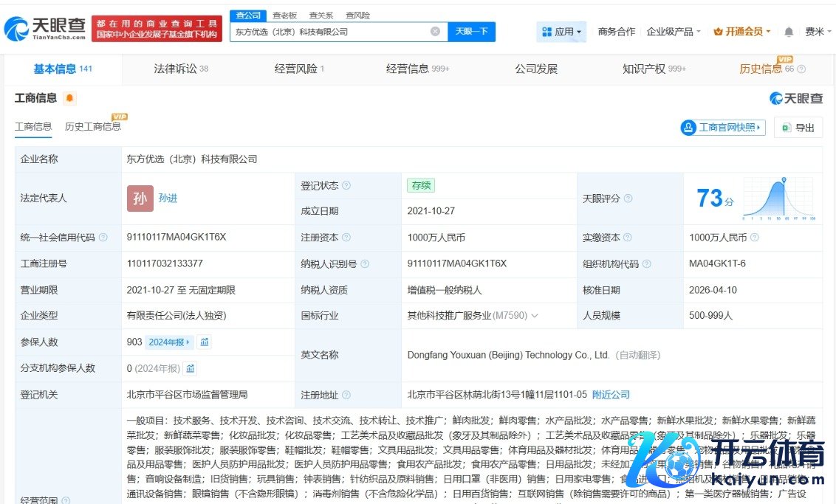
Task: Click help icon next to 登记状态
Action: point(346,186)
